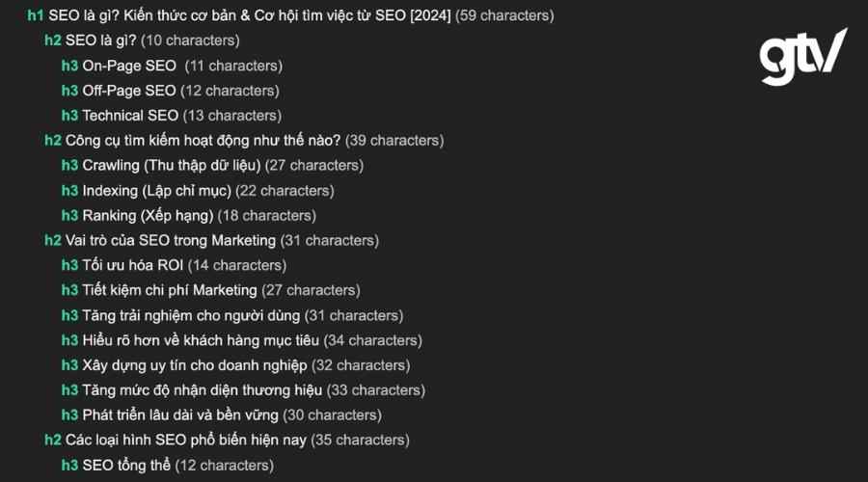Click Crawling (Thu thập dữ liệu) entry
The width and height of the screenshot is (868, 482).
[x=172, y=165]
